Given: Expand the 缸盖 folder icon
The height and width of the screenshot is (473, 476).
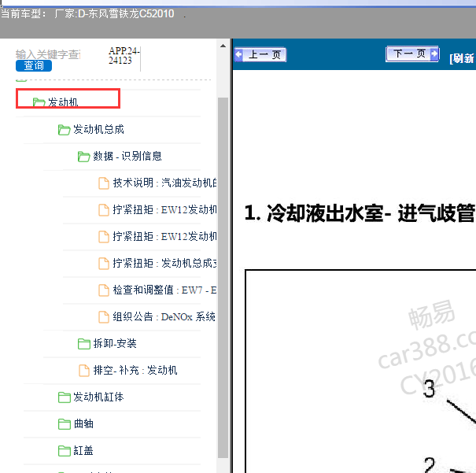Looking at the screenshot, I should pos(64,450).
